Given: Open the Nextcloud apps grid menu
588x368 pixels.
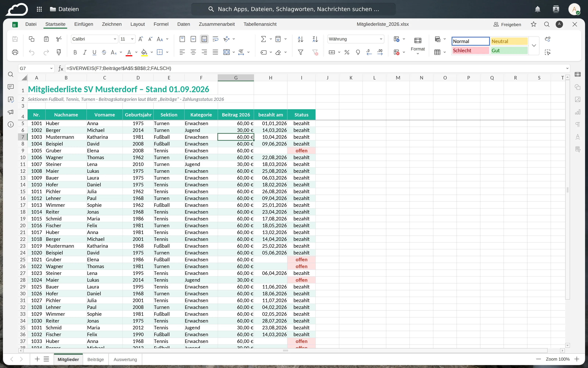Looking at the screenshot, I should point(39,9).
